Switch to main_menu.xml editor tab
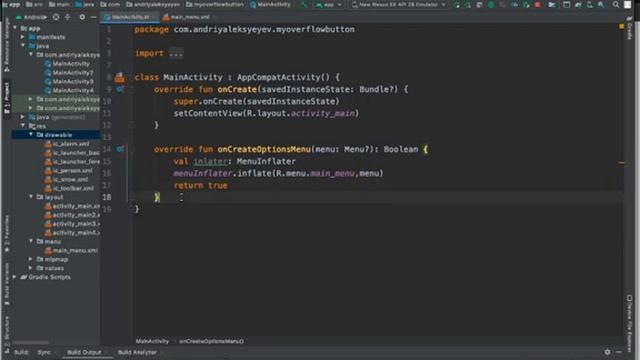This screenshot has height=360, width=640. pos(190,17)
